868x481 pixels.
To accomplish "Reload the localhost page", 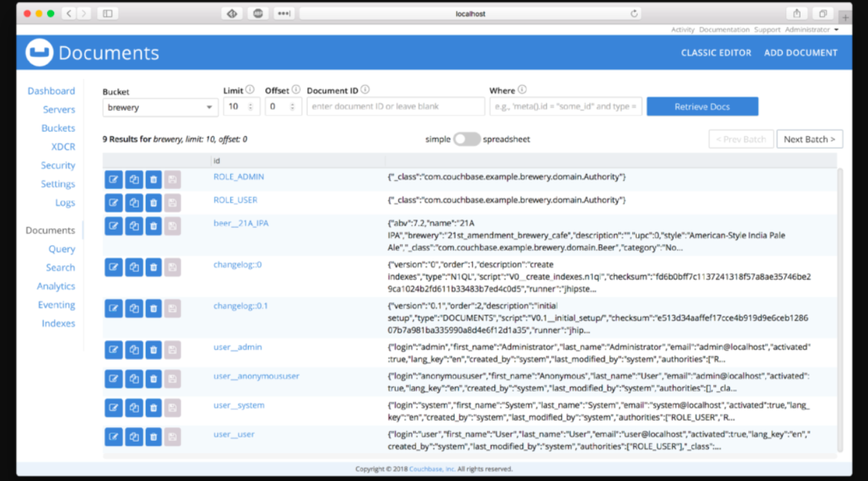I will (634, 13).
